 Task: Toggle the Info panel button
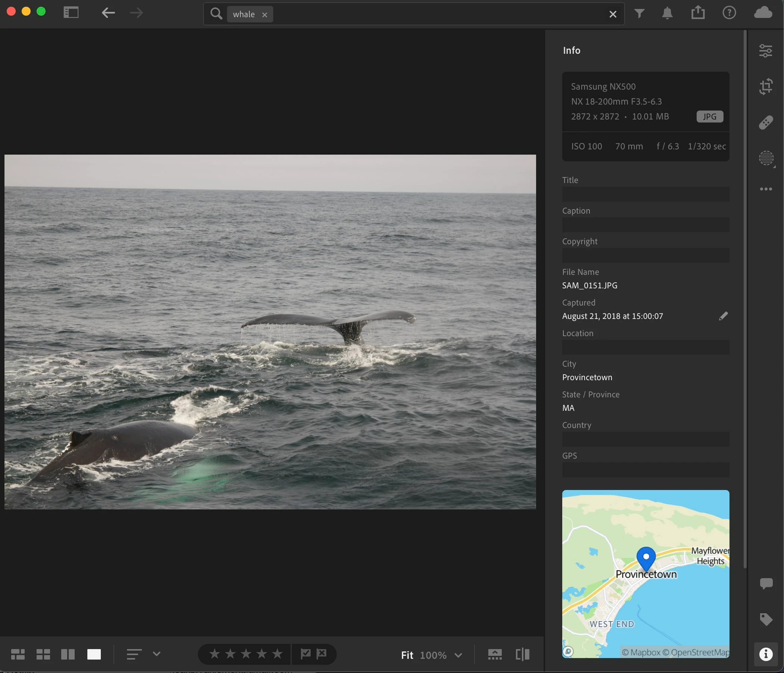click(x=765, y=654)
